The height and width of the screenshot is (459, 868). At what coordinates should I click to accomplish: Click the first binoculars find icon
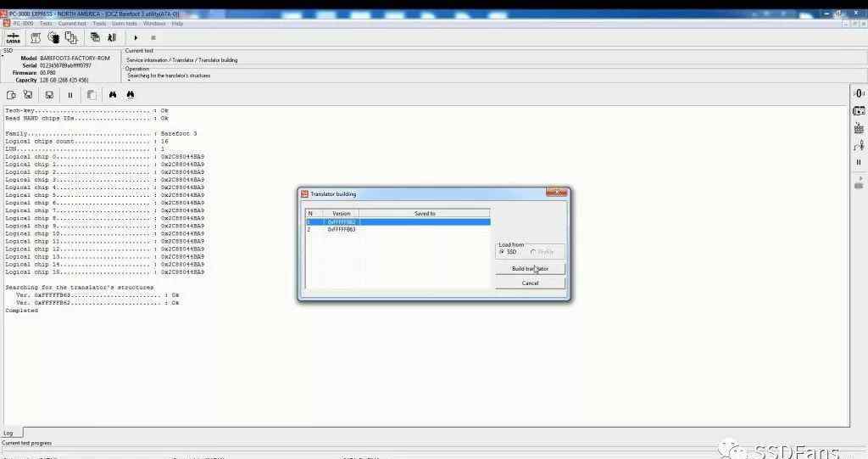(113, 95)
